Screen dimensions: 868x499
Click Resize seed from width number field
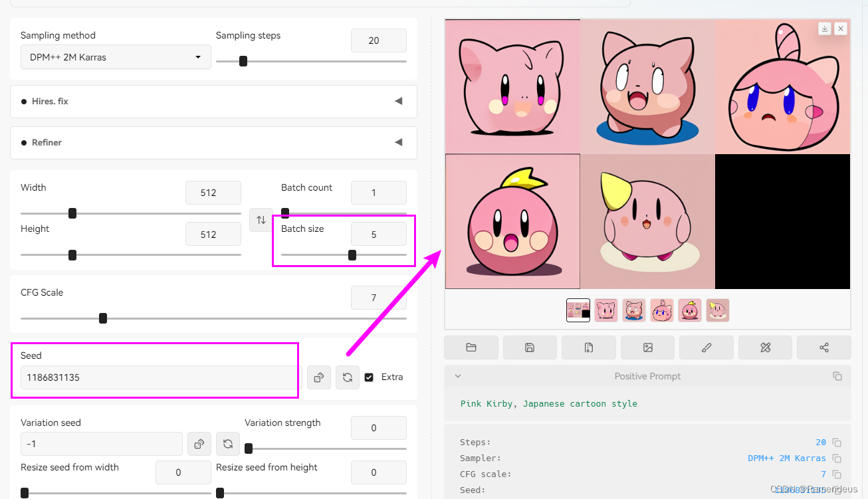point(183,472)
